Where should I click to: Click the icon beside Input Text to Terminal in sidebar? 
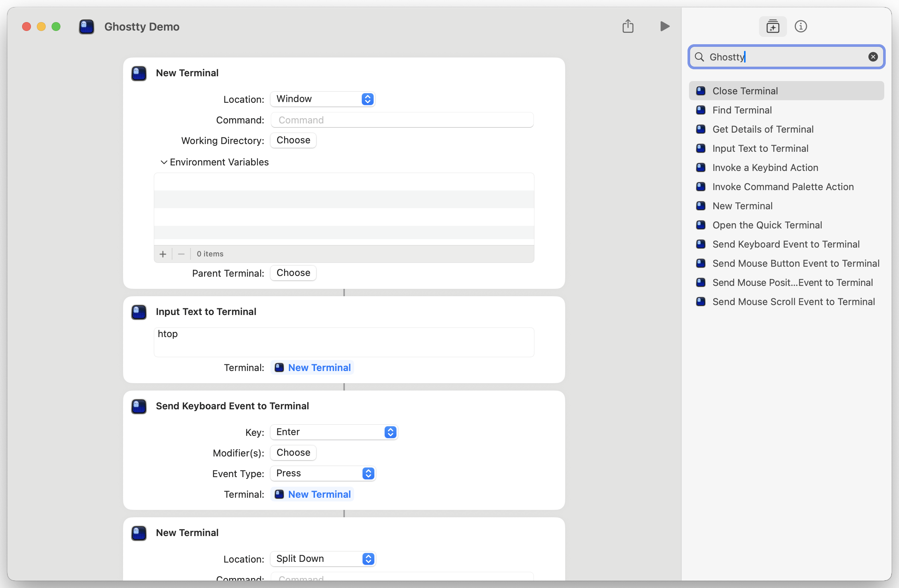700,148
